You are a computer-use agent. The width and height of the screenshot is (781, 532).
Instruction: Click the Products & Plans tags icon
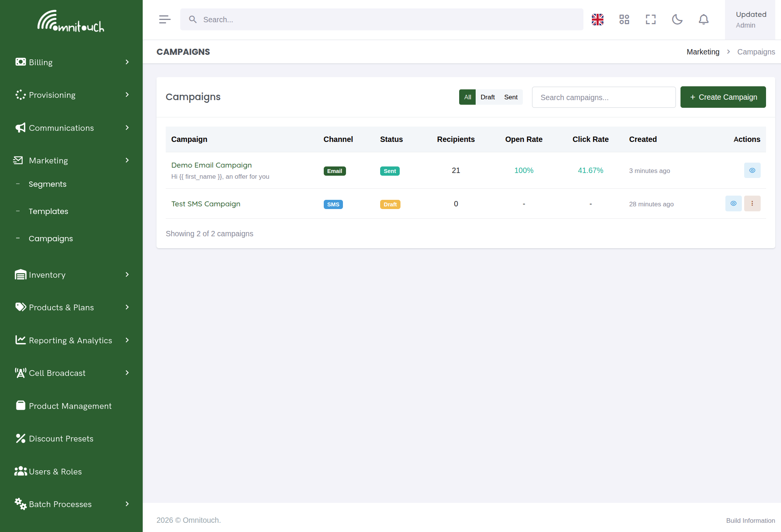tap(21, 307)
